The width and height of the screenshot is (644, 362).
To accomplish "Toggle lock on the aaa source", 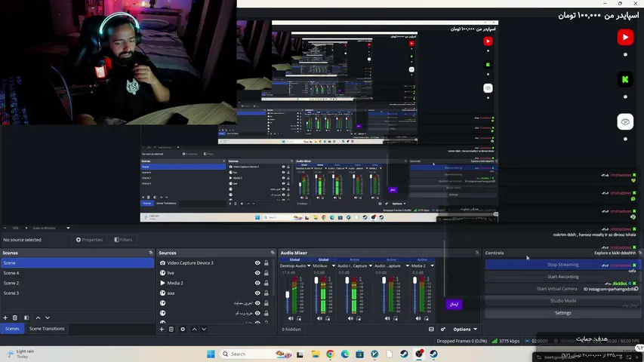I will (x=267, y=293).
